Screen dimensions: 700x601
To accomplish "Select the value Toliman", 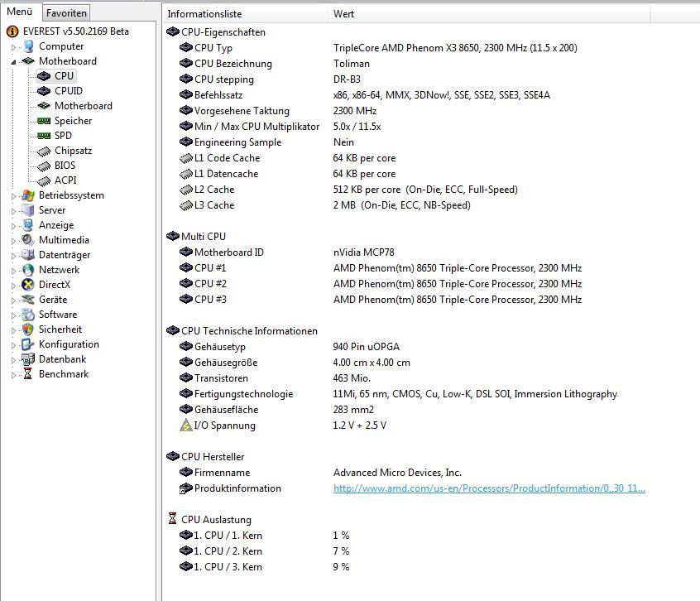I will coord(352,64).
